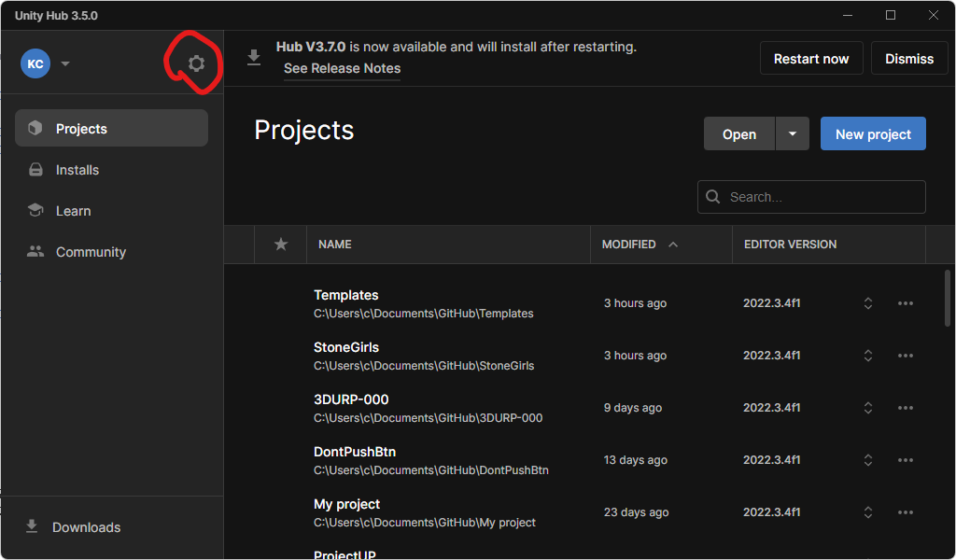
Task: Open more options for DontPushBtn
Action: coord(906,461)
